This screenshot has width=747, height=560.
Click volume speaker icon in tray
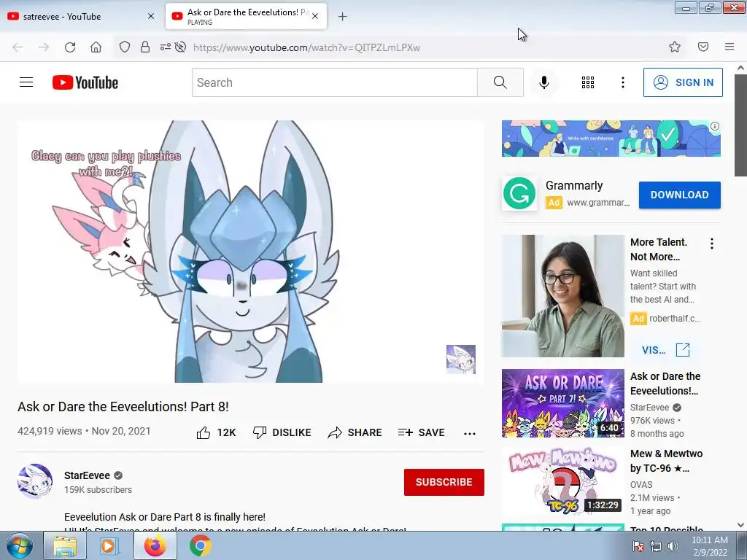coord(673,546)
